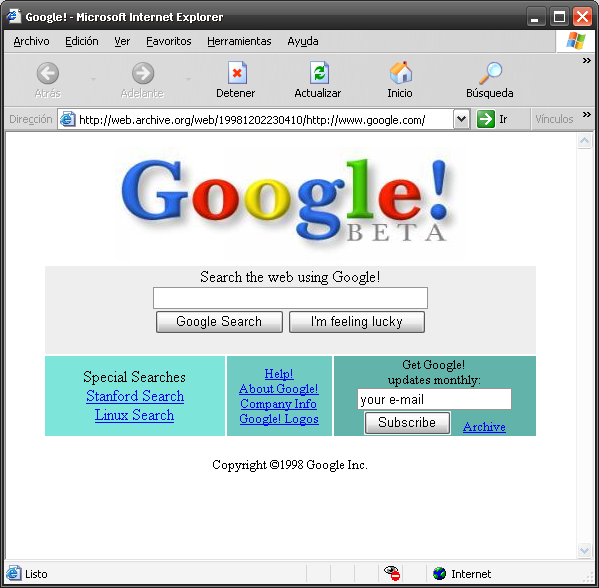Open the Edición menu
Screen dimensions: 599x588
(x=82, y=41)
